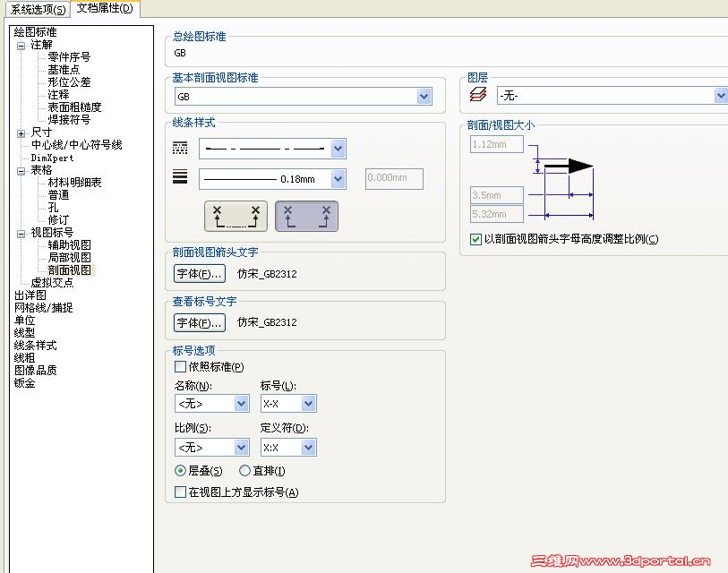
Task: Click the line thickness icon
Action: pyautogui.click(x=180, y=176)
